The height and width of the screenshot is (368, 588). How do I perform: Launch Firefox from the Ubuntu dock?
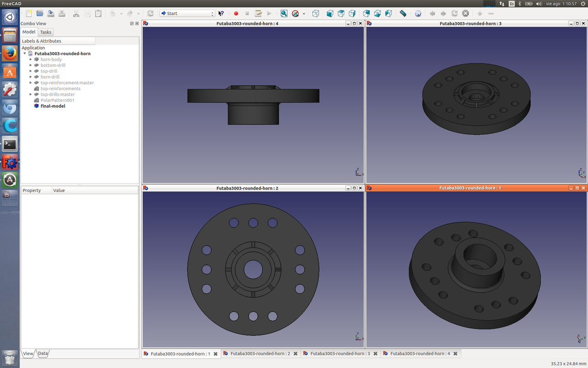pyautogui.click(x=10, y=54)
